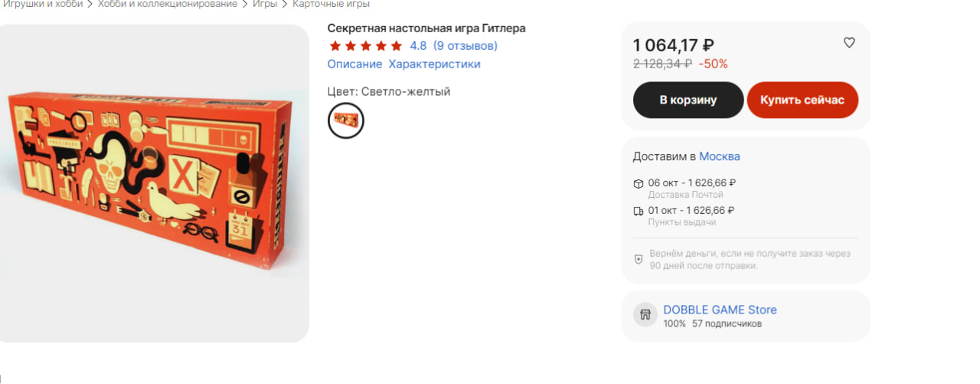Open the Характеристики section link
Screen dimensions: 980x384
[434, 64]
